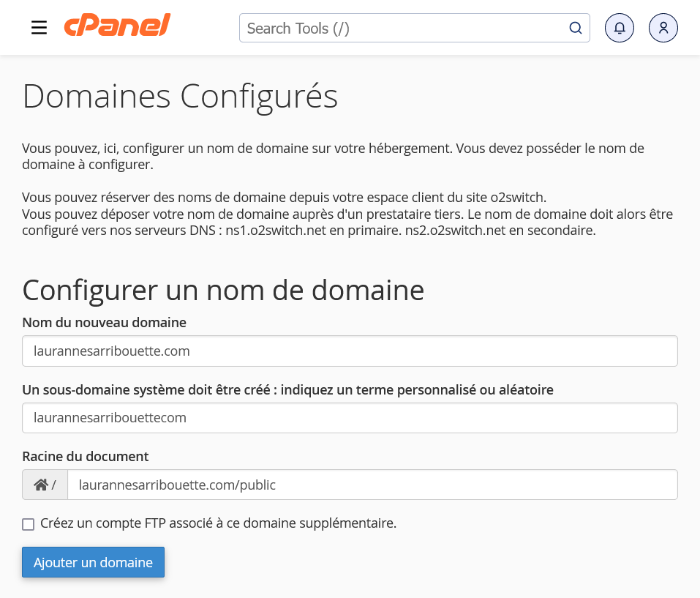Click the cPanel logo
The height and width of the screenshot is (598, 700).
coord(117,26)
